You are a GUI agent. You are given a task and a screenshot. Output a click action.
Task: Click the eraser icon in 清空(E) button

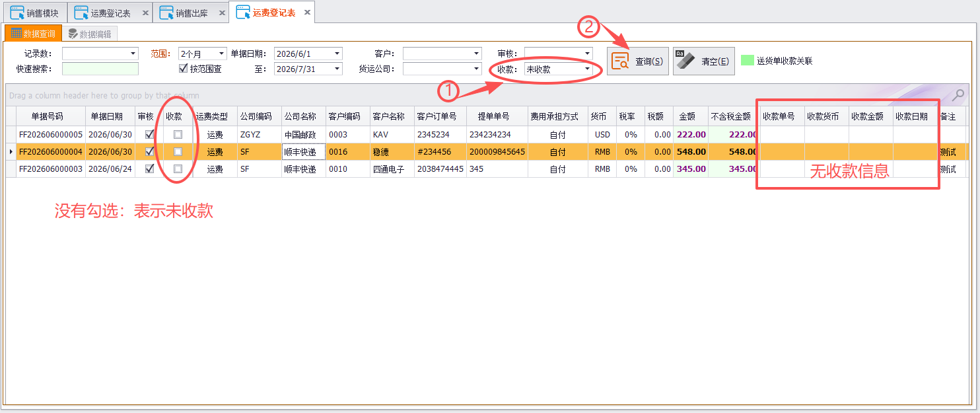(686, 61)
